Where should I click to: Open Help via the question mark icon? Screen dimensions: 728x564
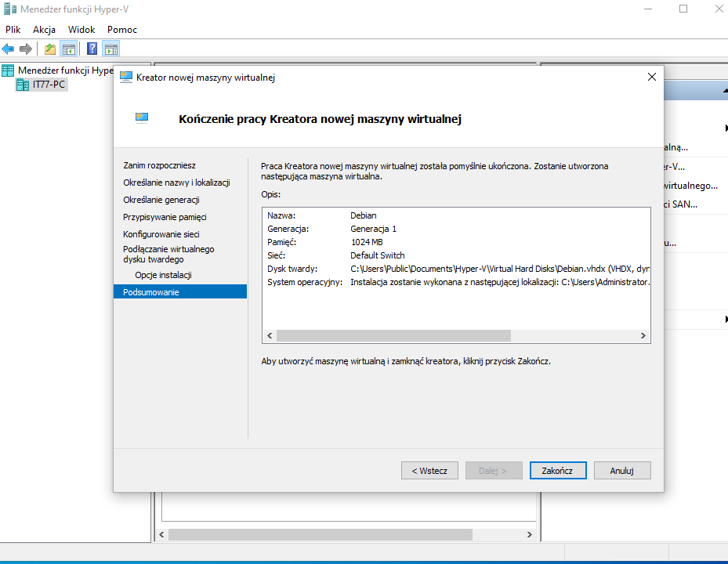[92, 49]
